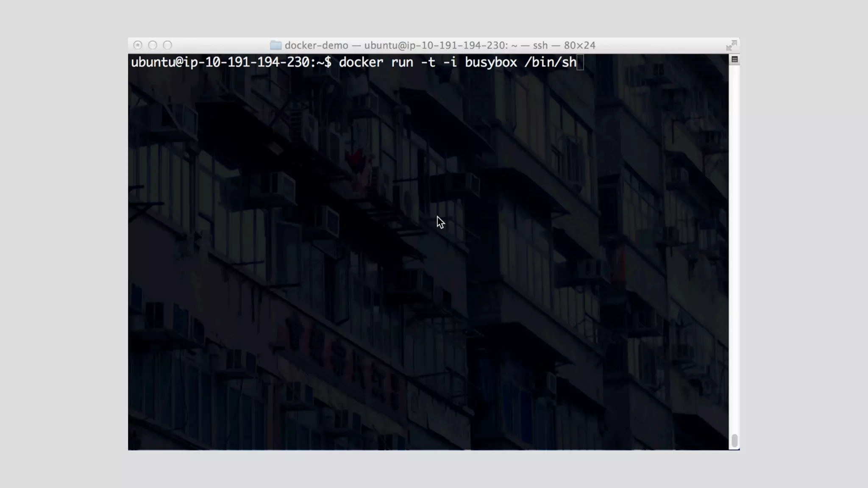Enter full screen using the arrows icon
The height and width of the screenshot is (488, 868).
731,45
